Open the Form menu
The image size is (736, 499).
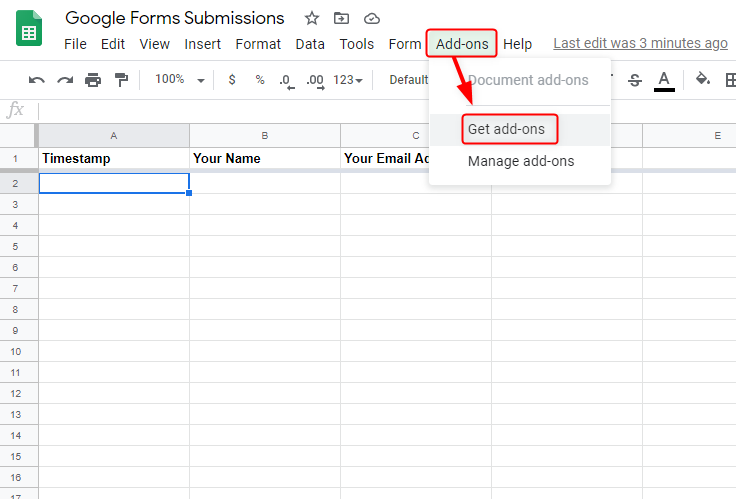tap(405, 44)
